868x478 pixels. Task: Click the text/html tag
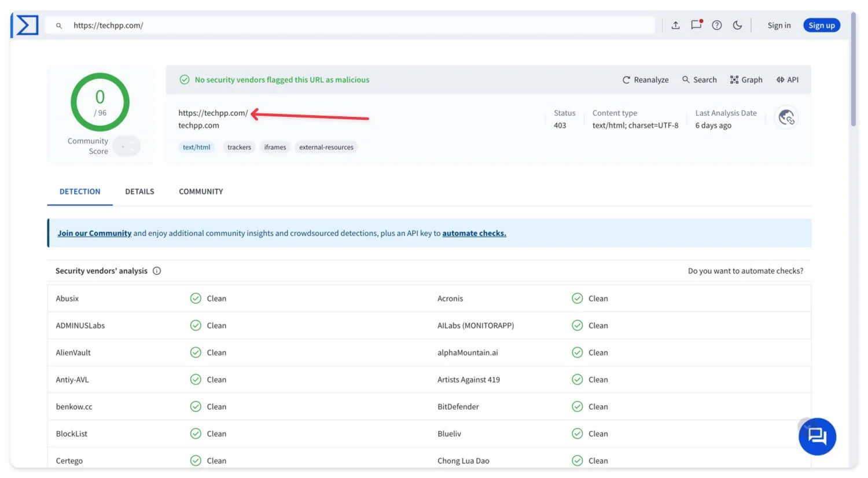tap(197, 147)
